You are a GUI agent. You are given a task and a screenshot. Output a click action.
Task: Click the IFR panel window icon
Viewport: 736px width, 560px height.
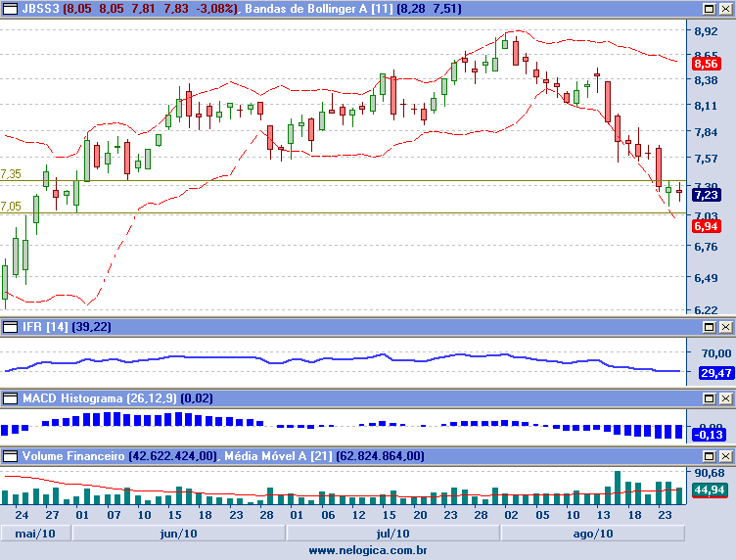[x=10, y=326]
